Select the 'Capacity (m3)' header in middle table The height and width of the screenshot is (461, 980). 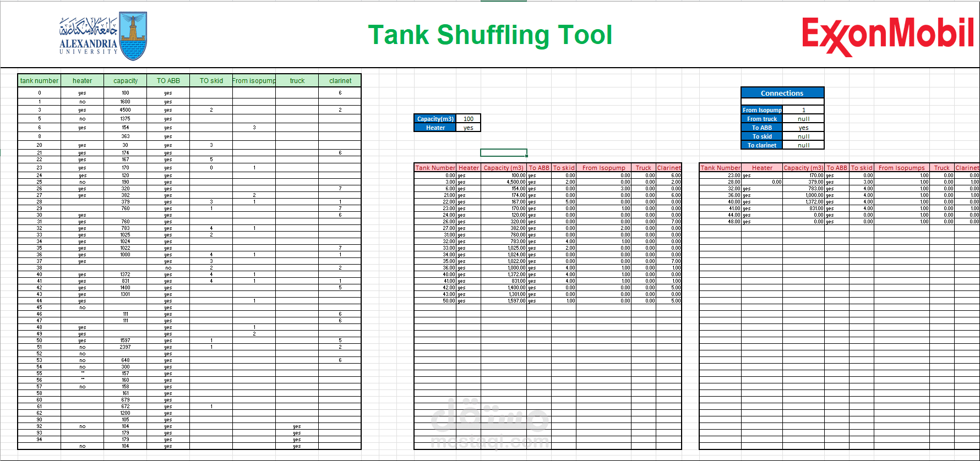click(x=503, y=168)
